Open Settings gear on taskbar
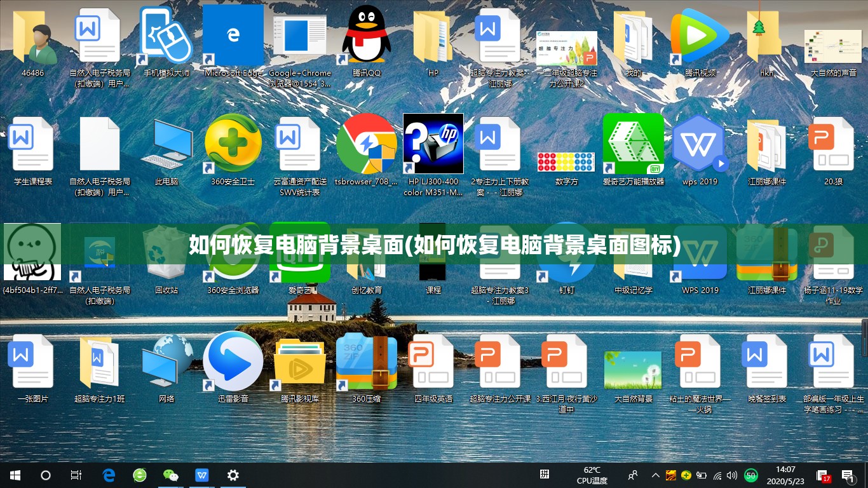Screen dimensions: 868x488 pyautogui.click(x=233, y=475)
